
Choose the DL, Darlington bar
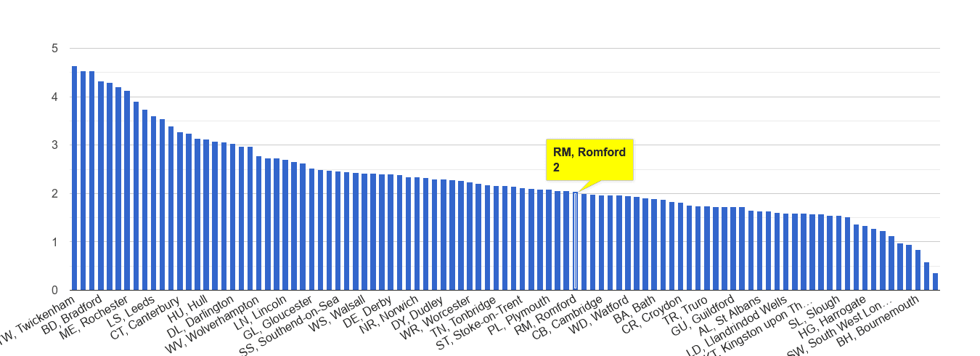click(232, 217)
